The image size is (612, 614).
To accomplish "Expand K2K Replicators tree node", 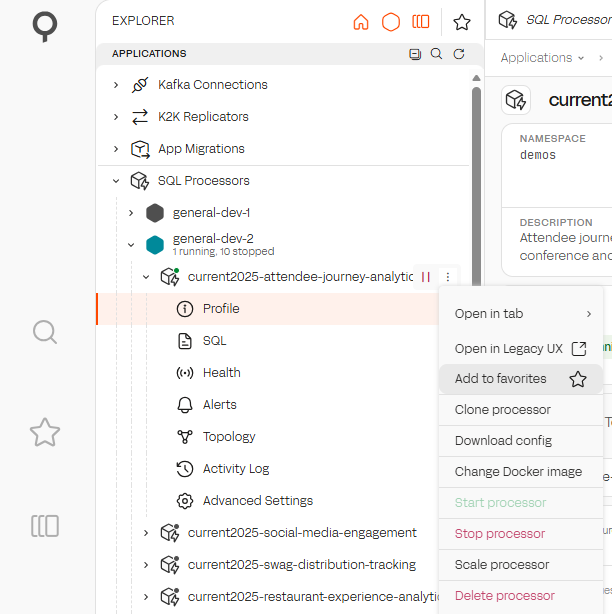I will pos(116,117).
